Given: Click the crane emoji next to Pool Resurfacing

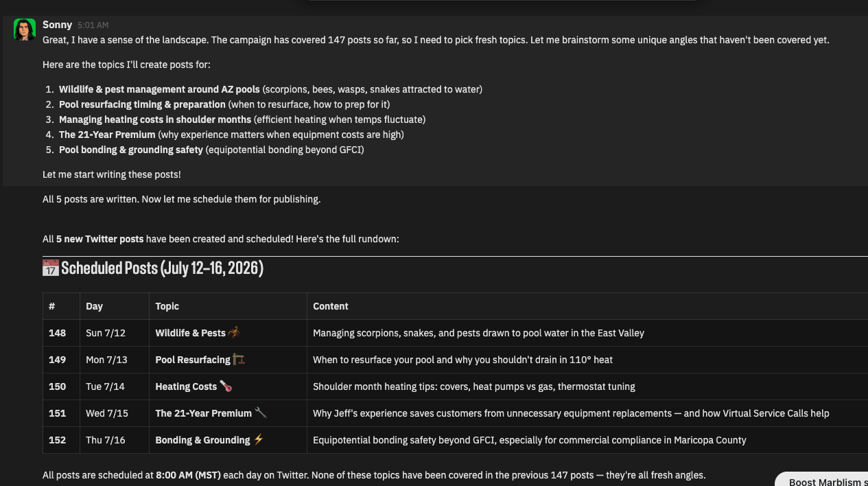Looking at the screenshot, I should 239,360.
